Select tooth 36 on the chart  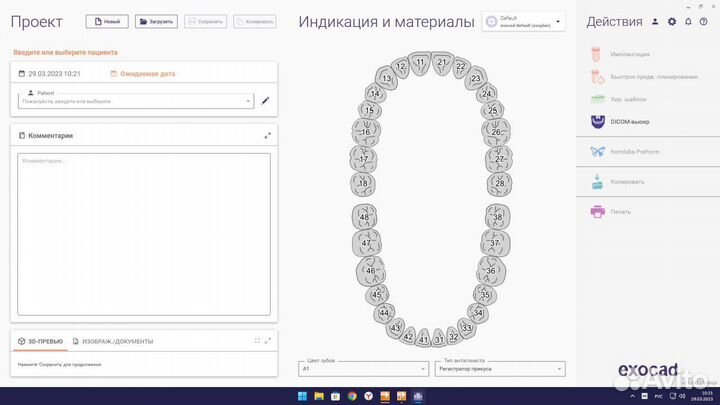click(491, 271)
